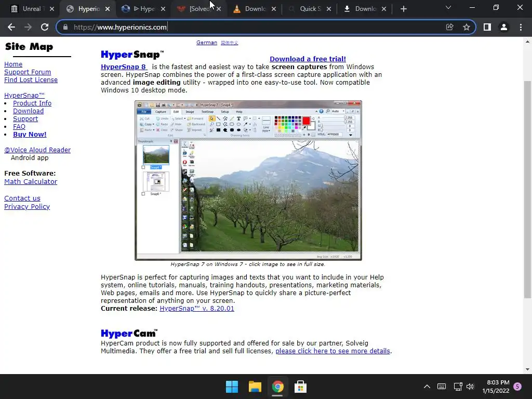Screen dimensions: 532x399
Task: Open the sidebar Download link
Action: click(28, 111)
